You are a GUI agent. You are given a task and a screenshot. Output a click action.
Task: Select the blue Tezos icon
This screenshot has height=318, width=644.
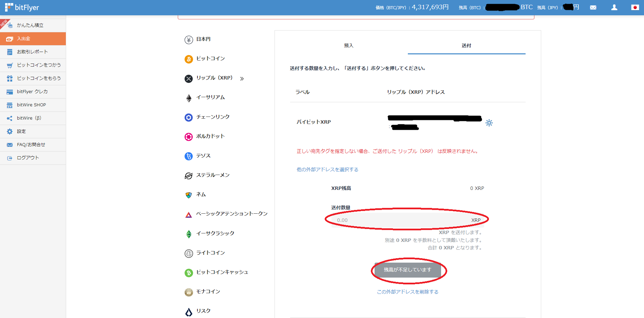189,156
